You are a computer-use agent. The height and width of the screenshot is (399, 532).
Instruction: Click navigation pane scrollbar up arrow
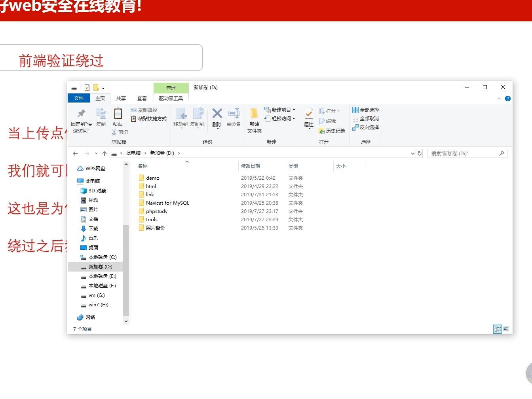(126, 164)
